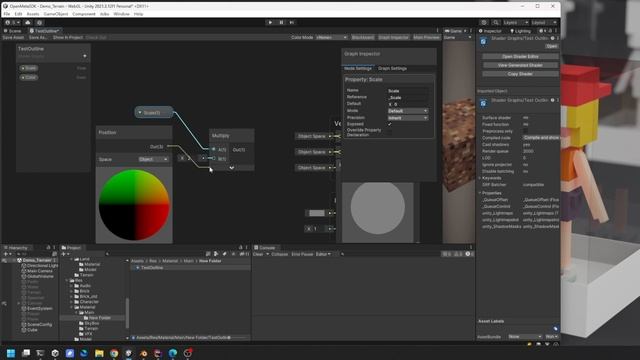Collapse the Keywords section in Inspector
Screen dimensions: 640x360
point(480,178)
